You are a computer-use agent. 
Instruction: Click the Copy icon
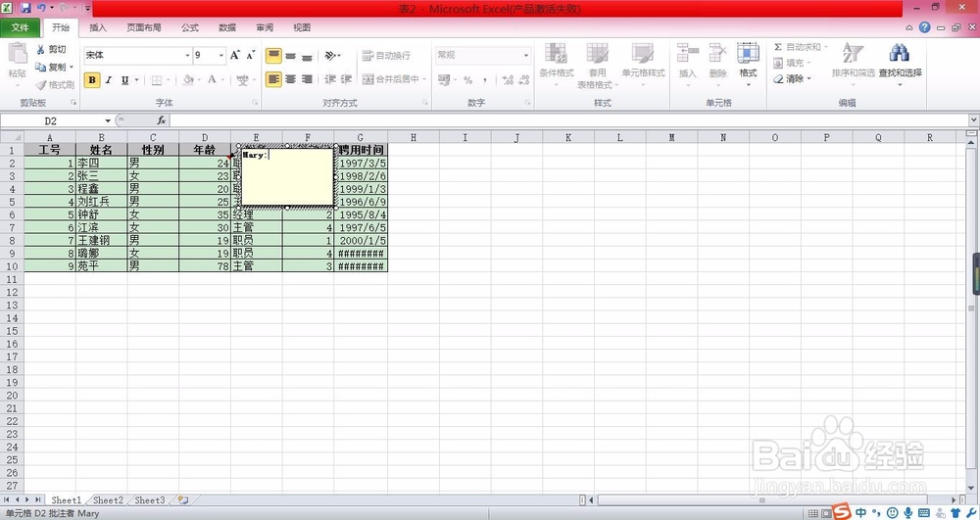[40, 67]
